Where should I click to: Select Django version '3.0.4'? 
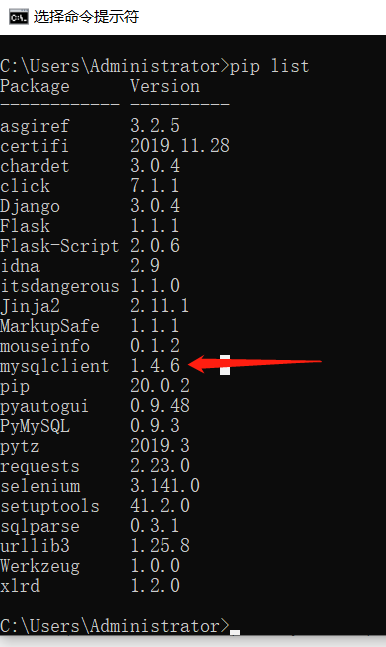155,205
